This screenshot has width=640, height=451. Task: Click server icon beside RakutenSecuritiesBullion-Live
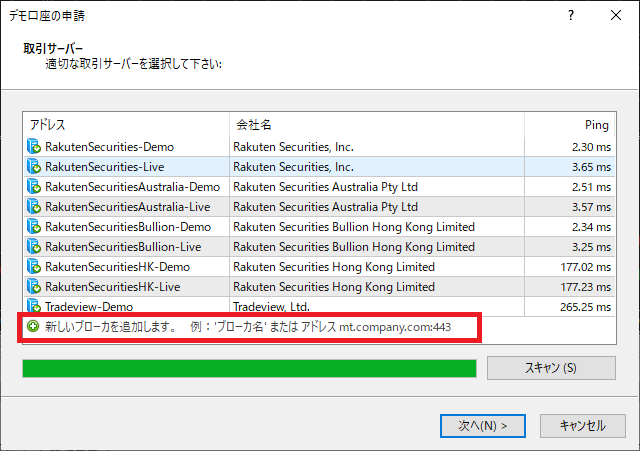[34, 247]
